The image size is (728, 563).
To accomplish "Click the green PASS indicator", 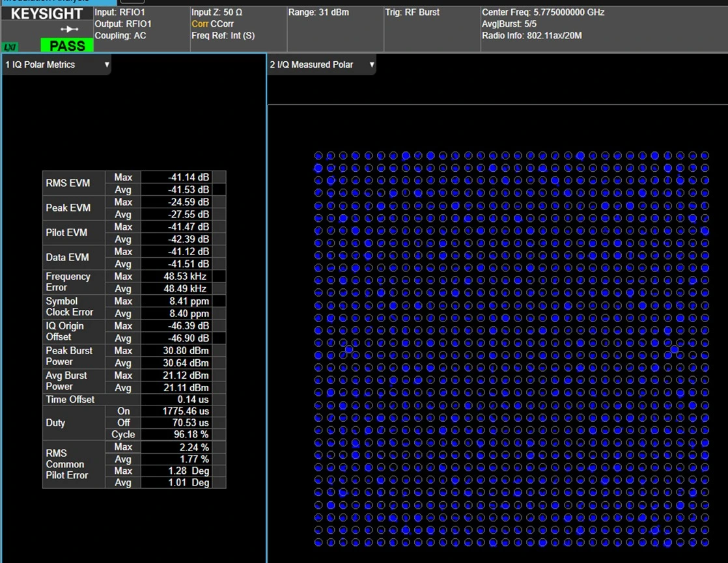I will point(67,46).
